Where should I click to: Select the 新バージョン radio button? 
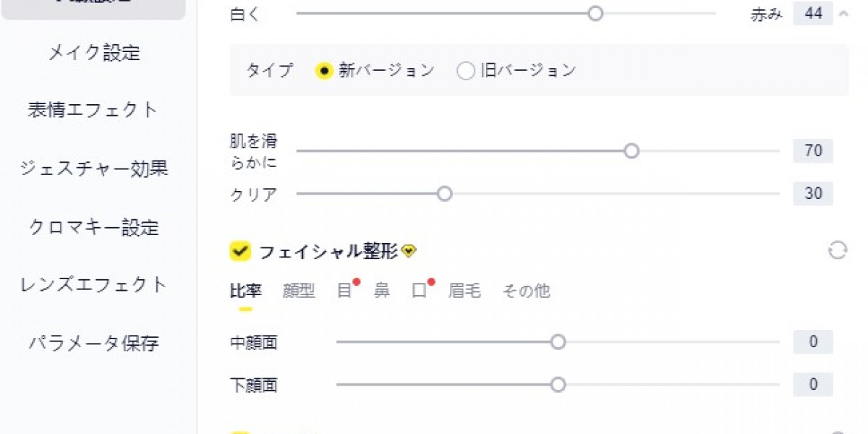325,70
